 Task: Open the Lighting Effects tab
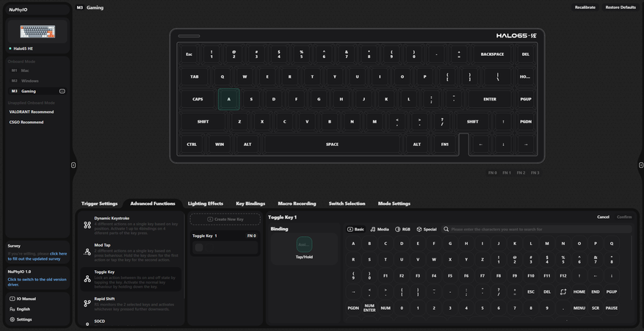tap(206, 203)
